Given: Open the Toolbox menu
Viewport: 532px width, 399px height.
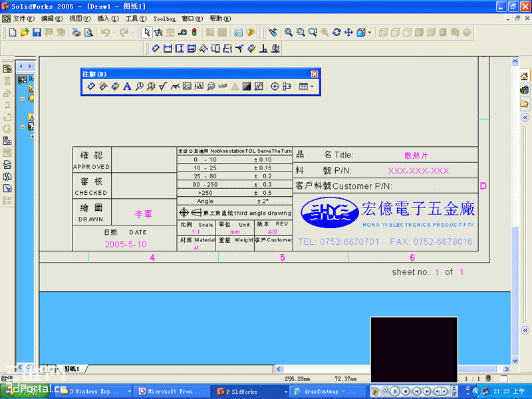Looking at the screenshot, I should click(x=164, y=19).
